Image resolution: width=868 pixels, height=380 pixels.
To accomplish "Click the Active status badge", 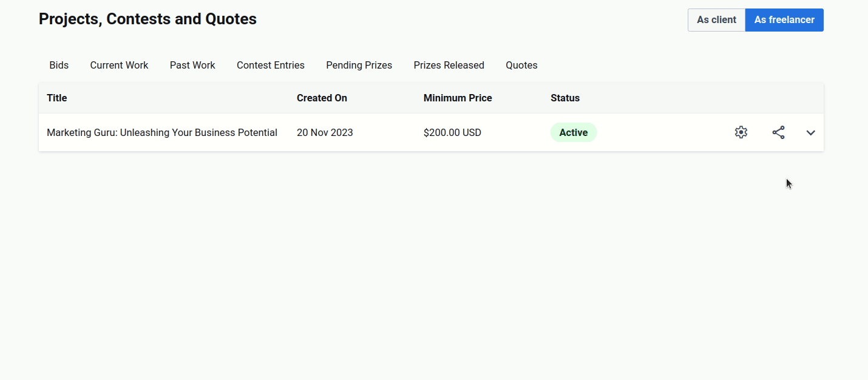I will [573, 133].
